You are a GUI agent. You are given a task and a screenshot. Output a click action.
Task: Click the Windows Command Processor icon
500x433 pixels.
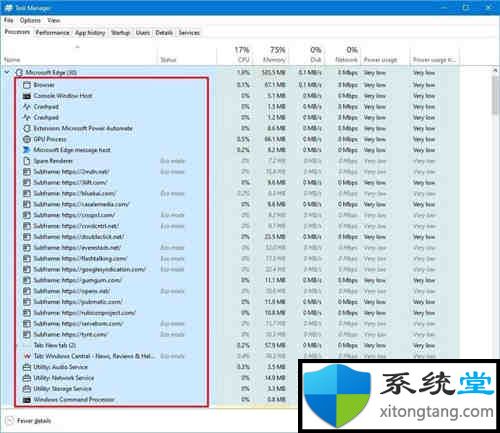(x=27, y=399)
